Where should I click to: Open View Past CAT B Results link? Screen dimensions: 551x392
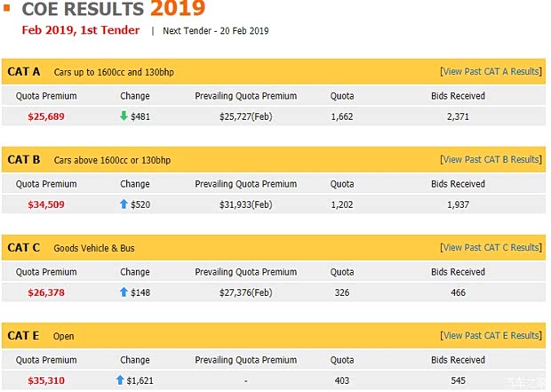click(x=491, y=159)
